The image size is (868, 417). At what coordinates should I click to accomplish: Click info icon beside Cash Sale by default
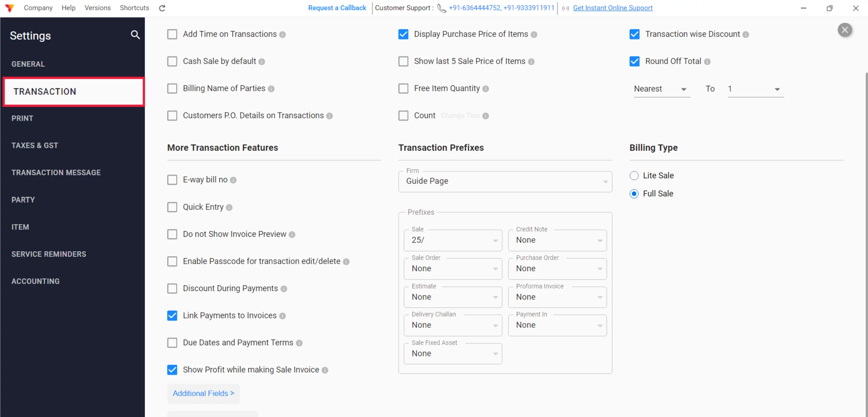[262, 62]
